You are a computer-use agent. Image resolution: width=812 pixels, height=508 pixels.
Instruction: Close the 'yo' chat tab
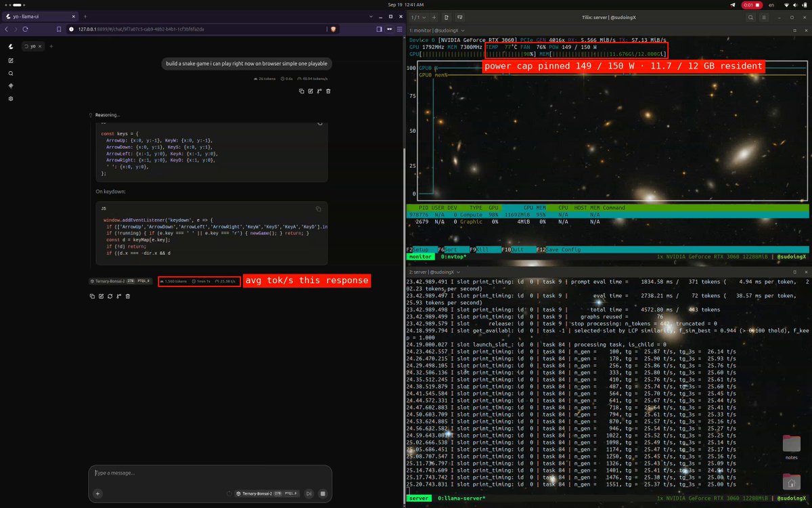click(40, 46)
